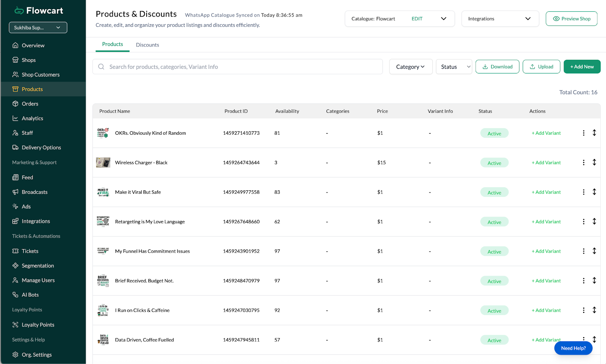Click the Add New product button
This screenshot has width=606, height=364.
pyautogui.click(x=582, y=67)
